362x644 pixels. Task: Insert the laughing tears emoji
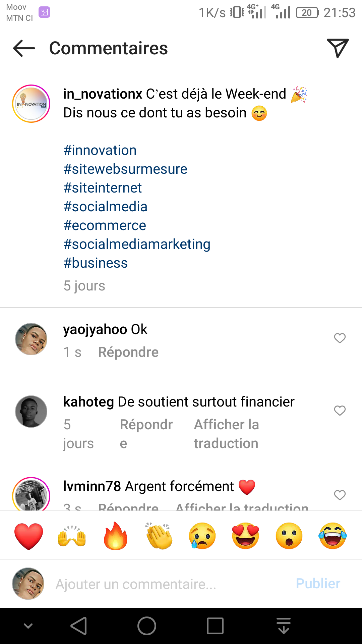333,536
